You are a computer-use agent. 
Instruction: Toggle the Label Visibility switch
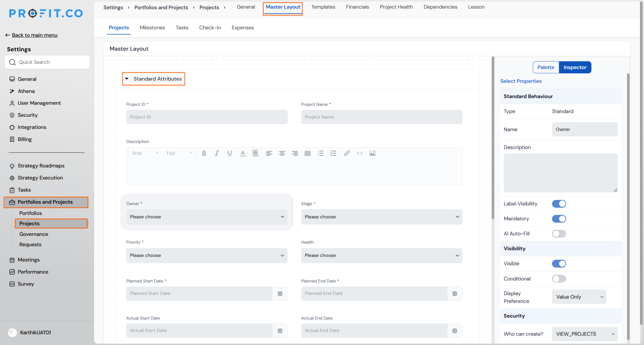(x=559, y=204)
